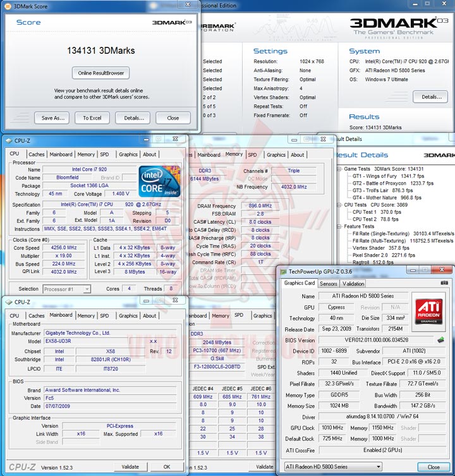The height and width of the screenshot is (476, 455).
Task: Click the ATI Radeon logo in GPU-Z
Action: (428, 312)
